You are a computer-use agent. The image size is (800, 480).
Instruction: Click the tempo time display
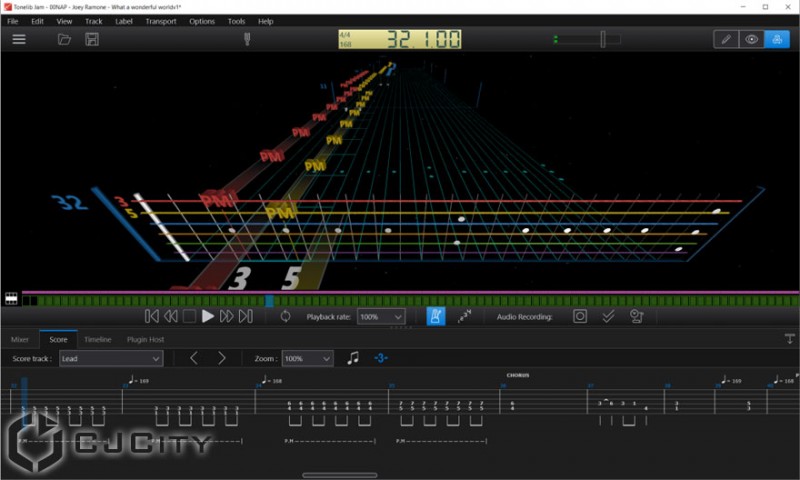point(399,39)
